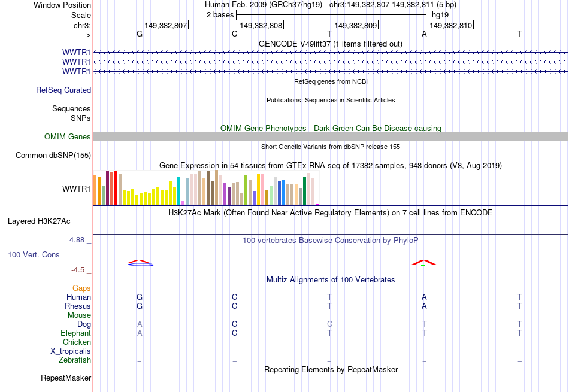Click the Human Feb. 2009 (GRCh37/hg19) header
The height and width of the screenshot is (392, 569).
point(264,5)
